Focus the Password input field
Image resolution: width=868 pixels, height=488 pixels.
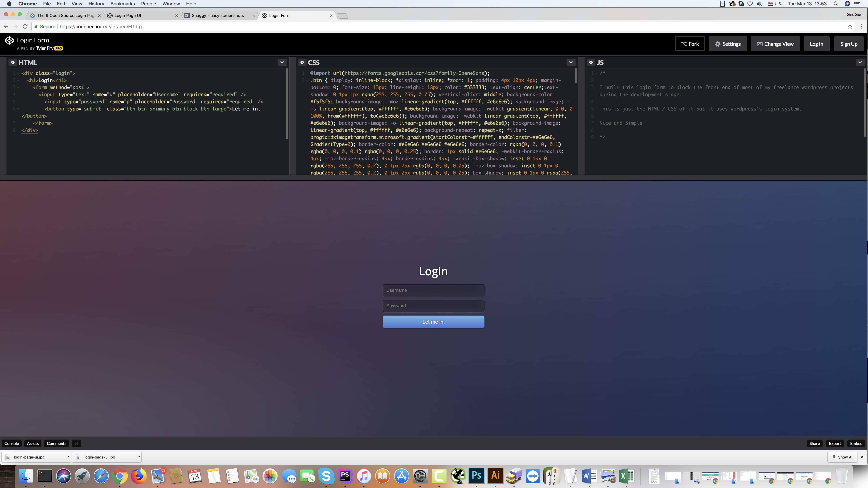coord(433,306)
